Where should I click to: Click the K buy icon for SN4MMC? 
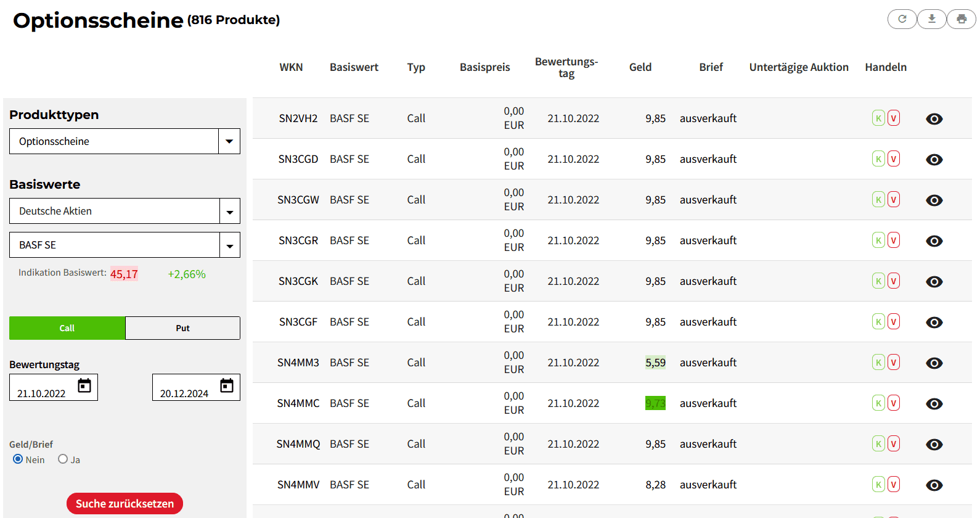tap(879, 403)
